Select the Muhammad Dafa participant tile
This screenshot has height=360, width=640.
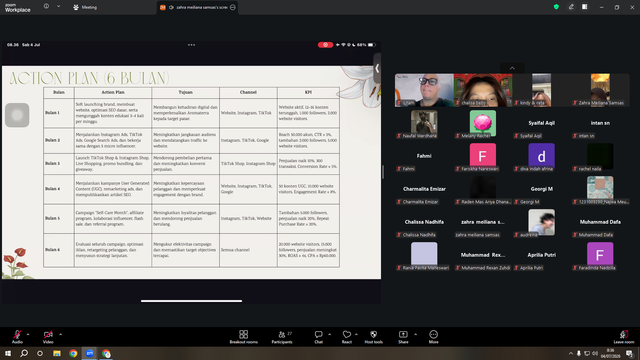(600, 222)
